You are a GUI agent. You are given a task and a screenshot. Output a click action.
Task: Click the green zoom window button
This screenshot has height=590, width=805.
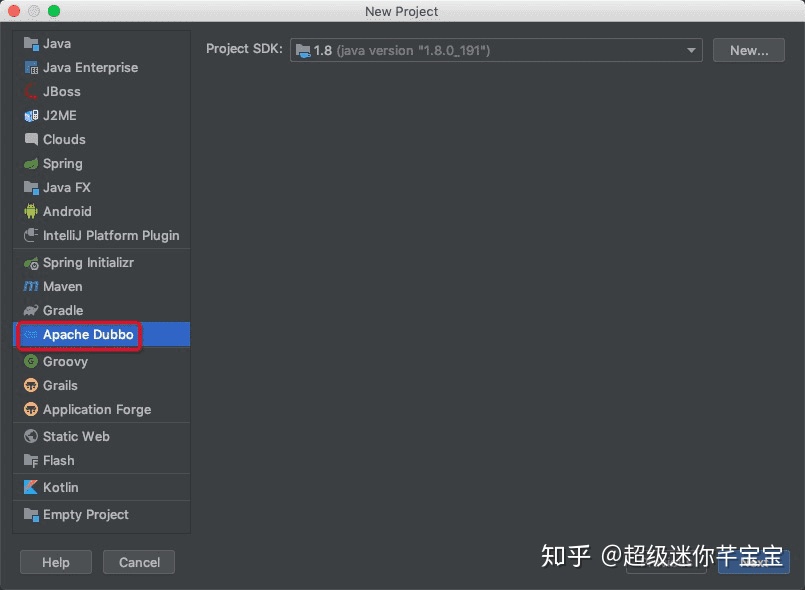coord(54,11)
